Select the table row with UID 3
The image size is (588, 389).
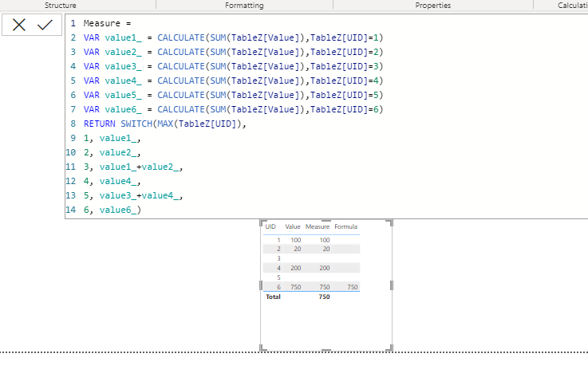[x=311, y=258]
